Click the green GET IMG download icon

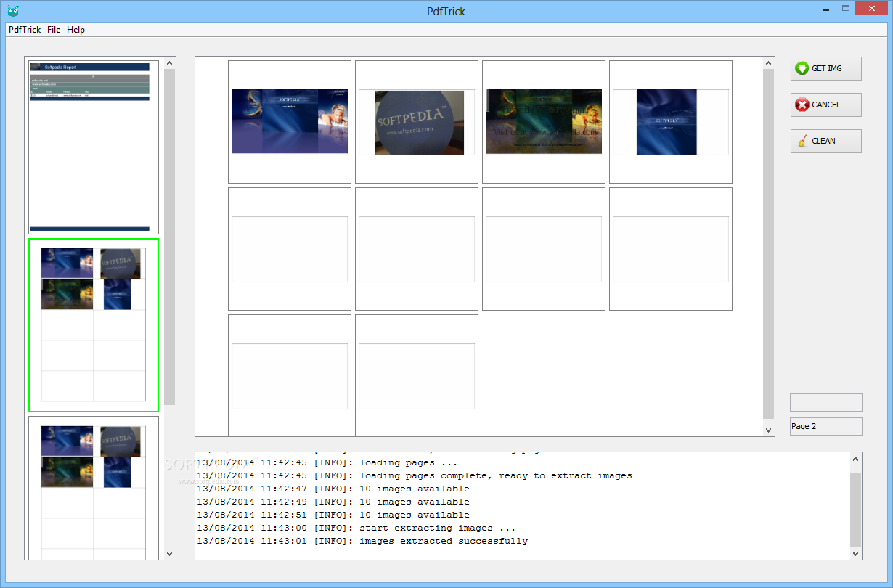[802, 68]
